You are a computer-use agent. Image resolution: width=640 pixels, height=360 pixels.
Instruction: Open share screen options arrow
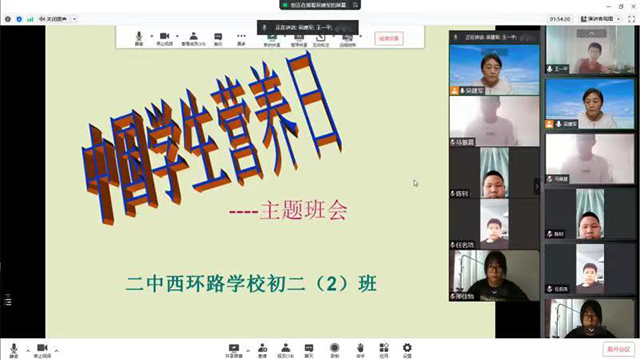click(248, 351)
